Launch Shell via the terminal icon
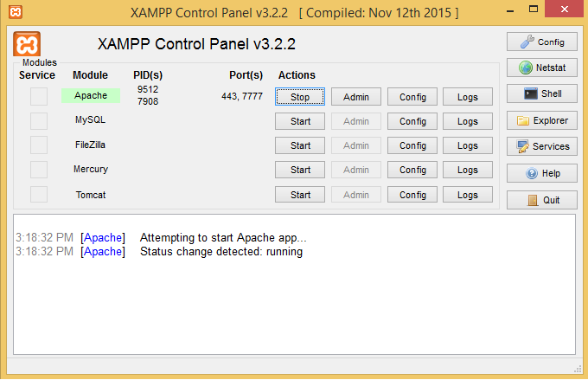Viewport: 588px width, 380px height. 542,93
